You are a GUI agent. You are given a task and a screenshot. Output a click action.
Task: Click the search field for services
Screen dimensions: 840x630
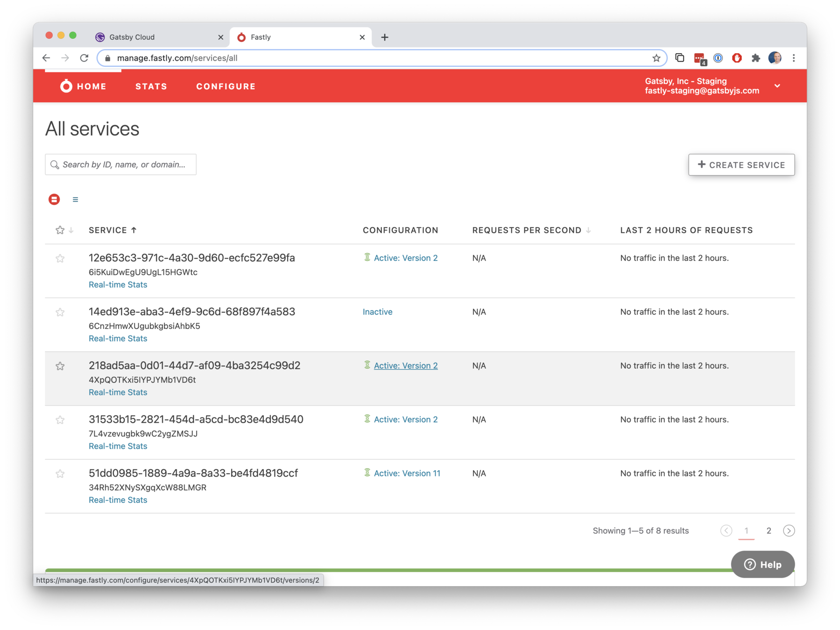[x=120, y=164]
